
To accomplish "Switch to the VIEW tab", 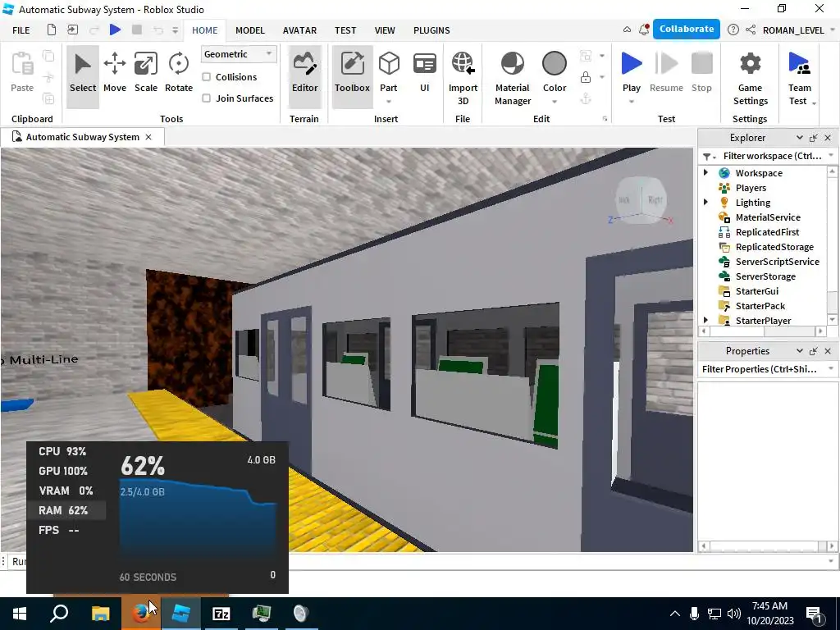I will pyautogui.click(x=385, y=30).
